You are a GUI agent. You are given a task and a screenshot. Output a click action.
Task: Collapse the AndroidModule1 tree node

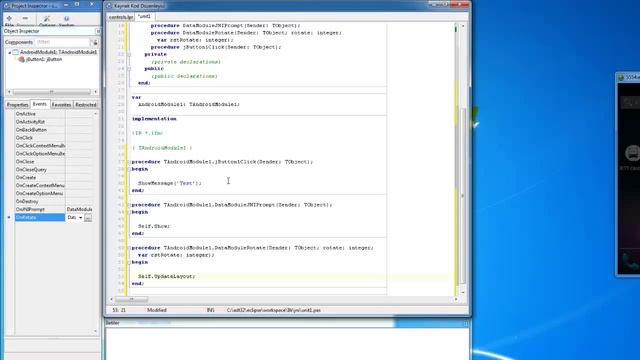coord(10,53)
